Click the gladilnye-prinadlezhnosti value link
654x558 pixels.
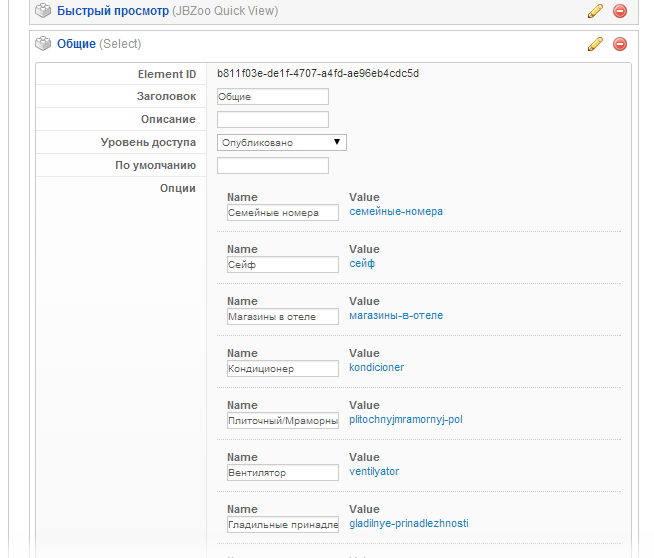pos(408,524)
